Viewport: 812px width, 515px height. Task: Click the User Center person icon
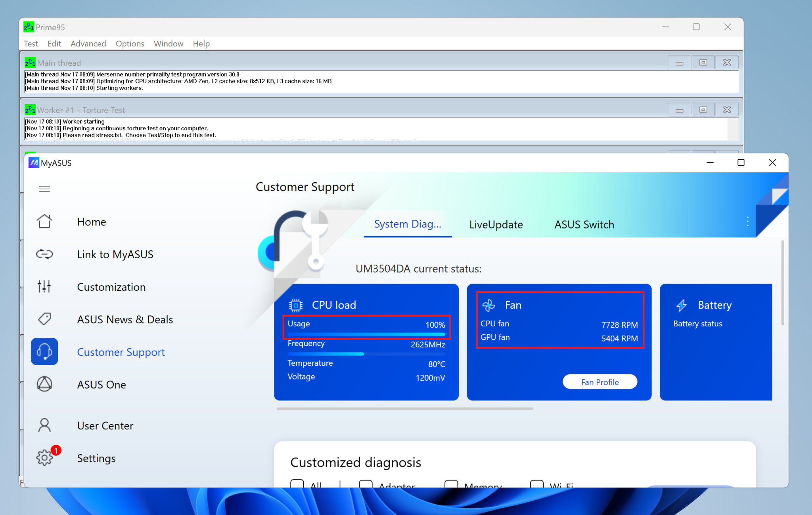pos(44,425)
